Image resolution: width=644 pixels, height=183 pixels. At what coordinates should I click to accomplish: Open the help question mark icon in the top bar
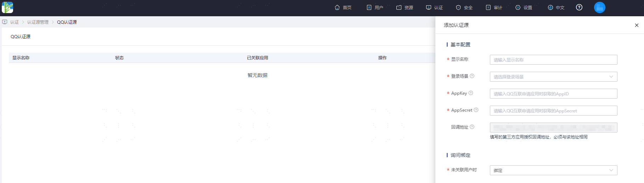coord(579,7)
